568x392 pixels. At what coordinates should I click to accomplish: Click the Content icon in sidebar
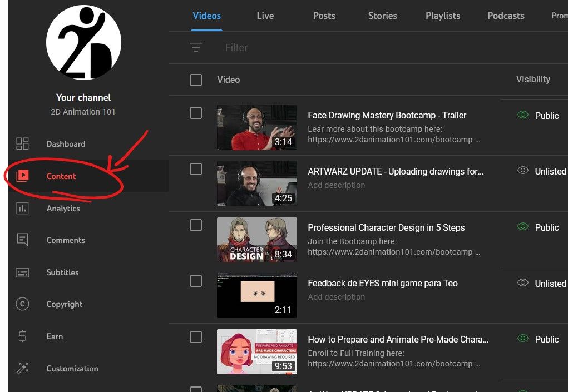22,176
